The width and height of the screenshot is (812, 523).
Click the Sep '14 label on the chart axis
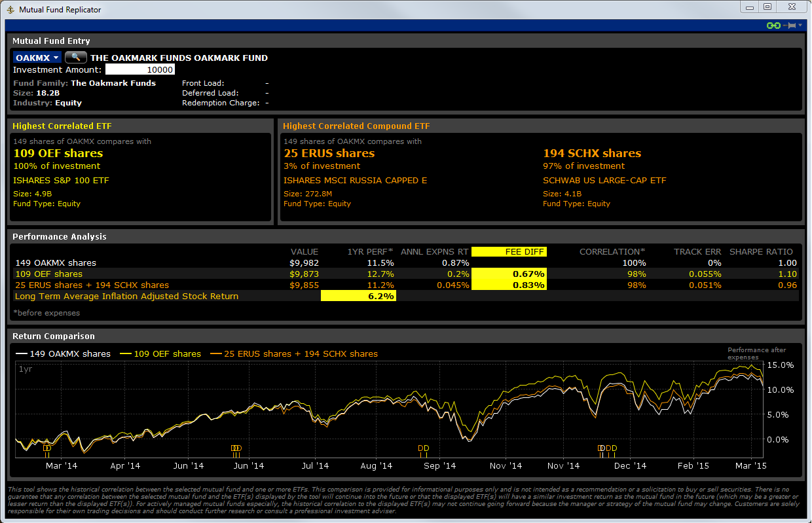[440, 466]
